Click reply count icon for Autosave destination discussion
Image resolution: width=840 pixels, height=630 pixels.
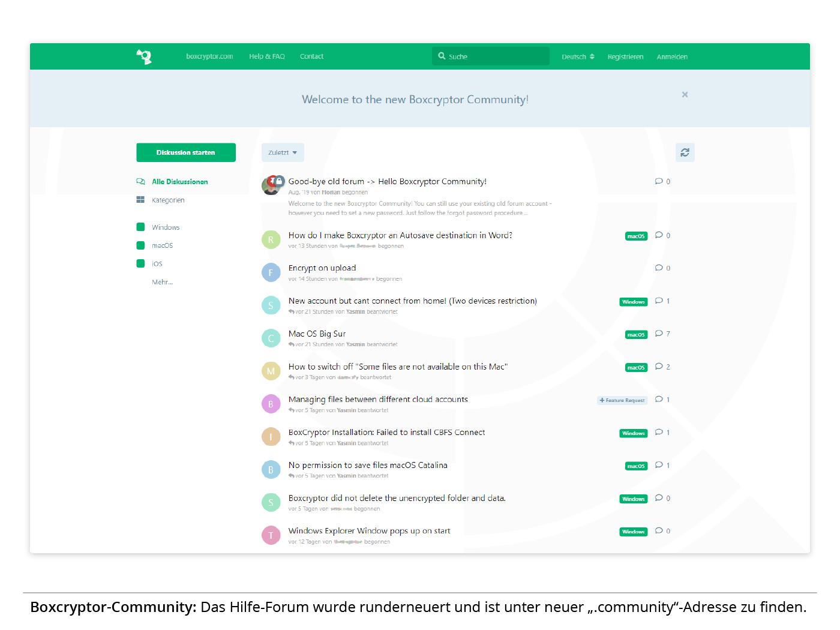[659, 235]
